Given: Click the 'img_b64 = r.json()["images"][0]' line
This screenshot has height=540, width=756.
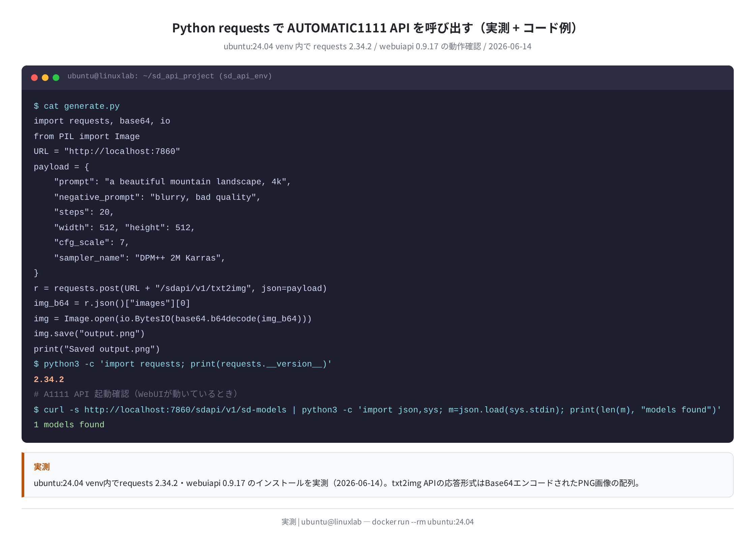Looking at the screenshot, I should tap(112, 303).
